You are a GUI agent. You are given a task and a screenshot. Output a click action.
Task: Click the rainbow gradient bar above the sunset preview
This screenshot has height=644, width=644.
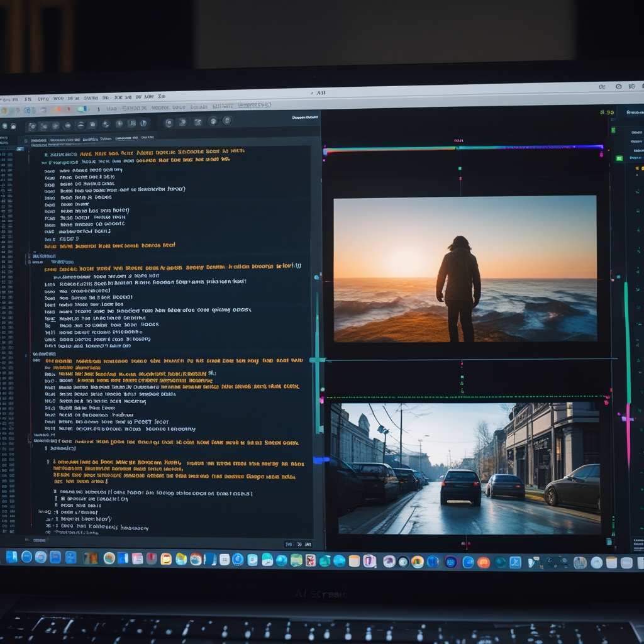(464, 148)
